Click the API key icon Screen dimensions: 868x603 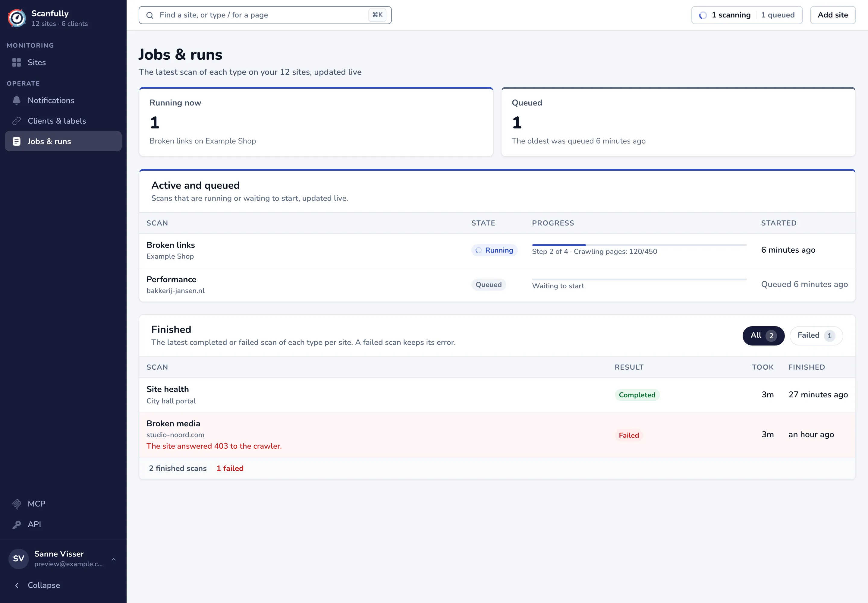[17, 524]
